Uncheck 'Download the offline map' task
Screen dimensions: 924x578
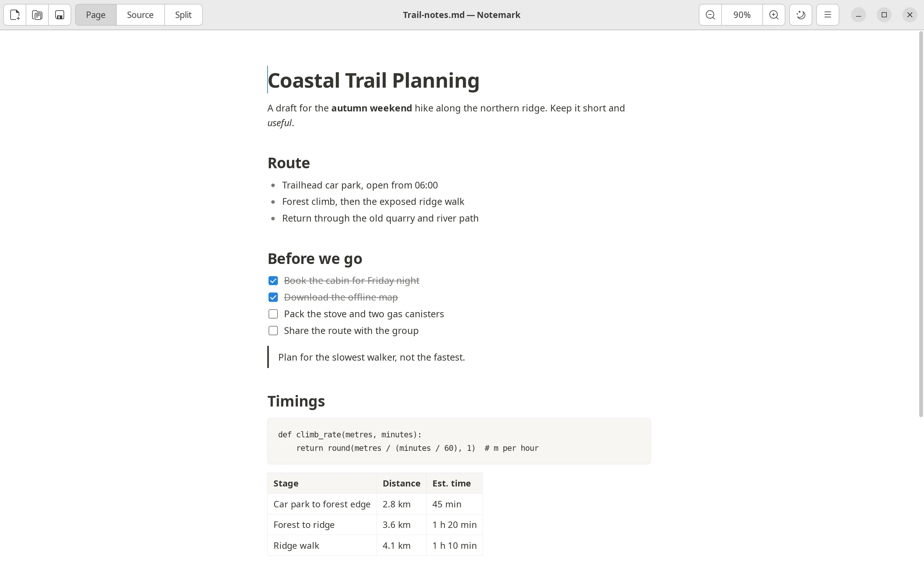click(x=273, y=297)
